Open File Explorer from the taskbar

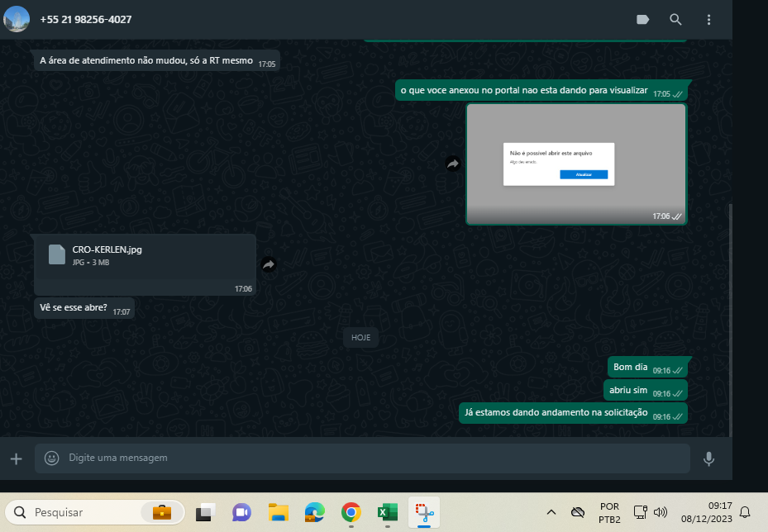click(278, 512)
